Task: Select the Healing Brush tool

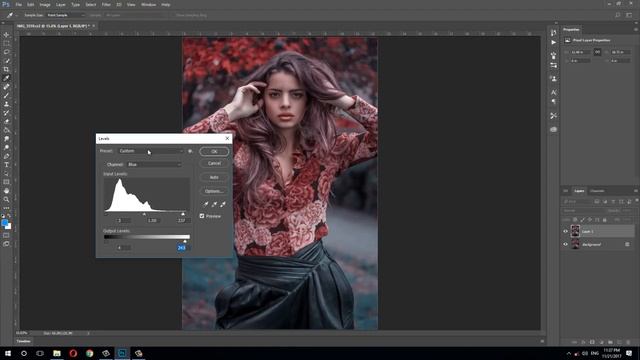Action: click(6, 87)
